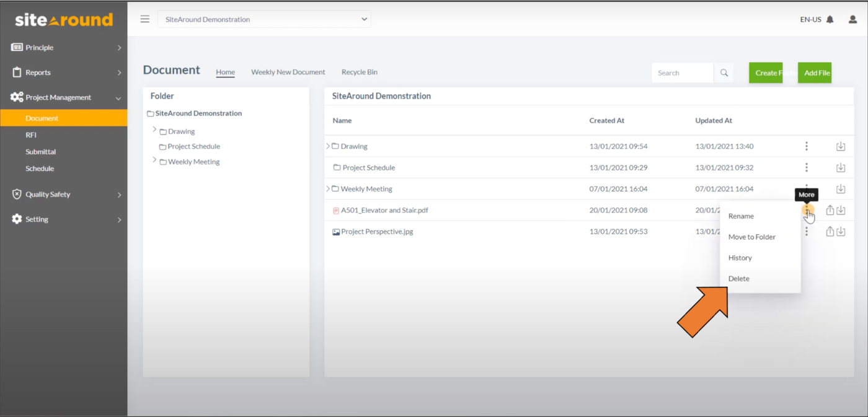Open the Project Management gear section icon
Screen dimensions: 868x417
15,97
